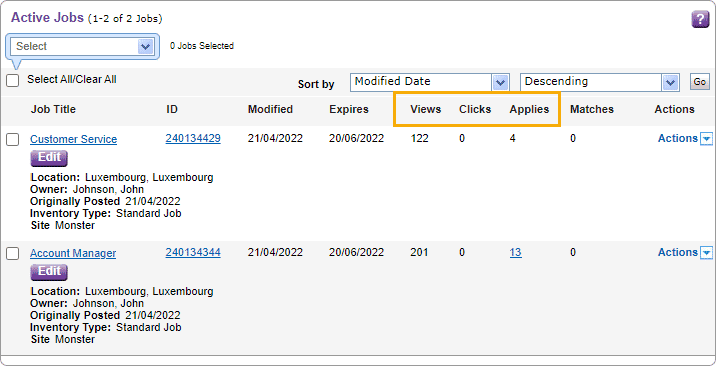Edit the Customer Service job
Image resolution: width=716 pixels, height=366 pixels.
pyautogui.click(x=49, y=158)
